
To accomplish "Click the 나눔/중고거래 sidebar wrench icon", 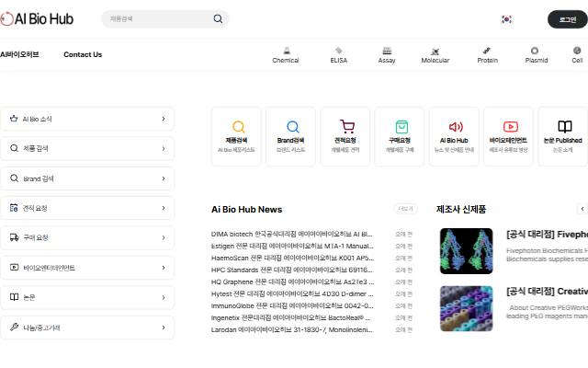I will coord(15,327).
